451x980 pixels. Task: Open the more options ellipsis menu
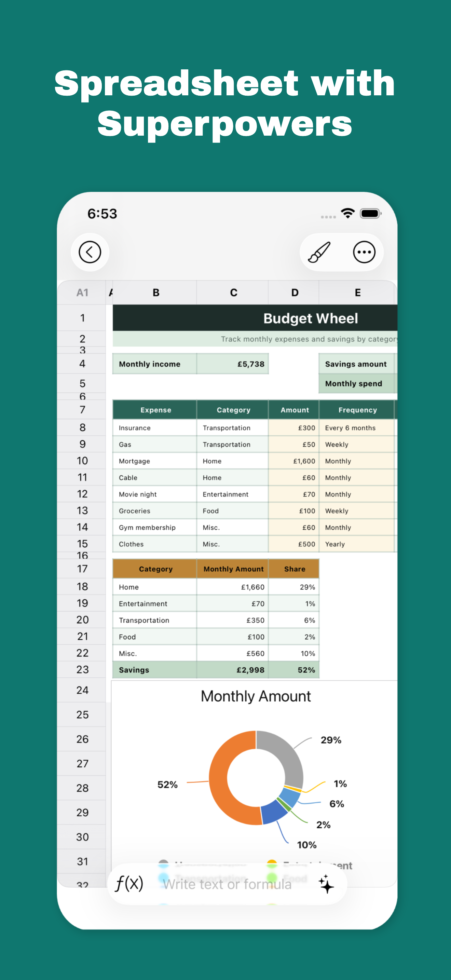(x=364, y=252)
